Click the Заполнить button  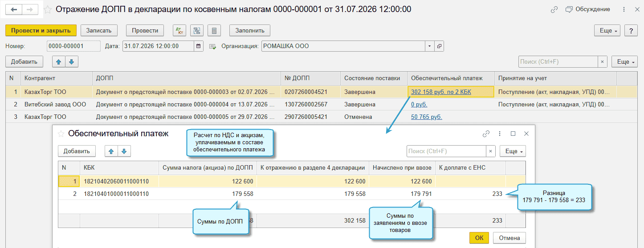tap(250, 30)
